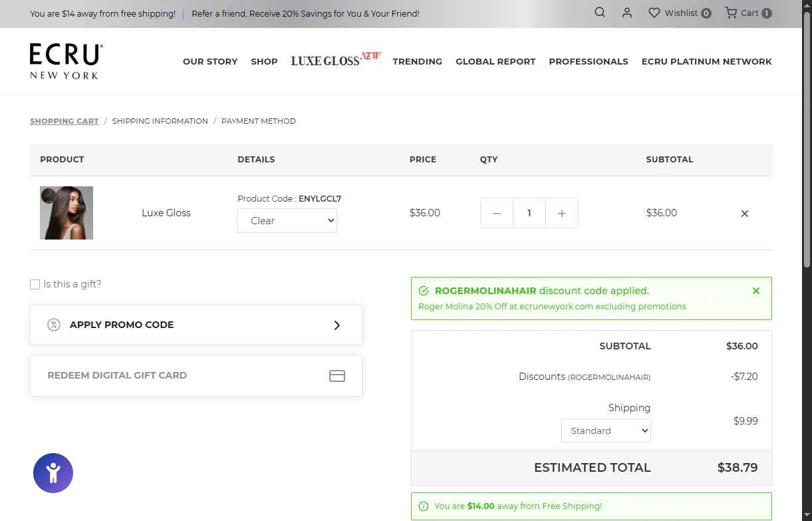Click the ECRU New York logo
Image resolution: width=812 pixels, height=521 pixels.
[67, 61]
